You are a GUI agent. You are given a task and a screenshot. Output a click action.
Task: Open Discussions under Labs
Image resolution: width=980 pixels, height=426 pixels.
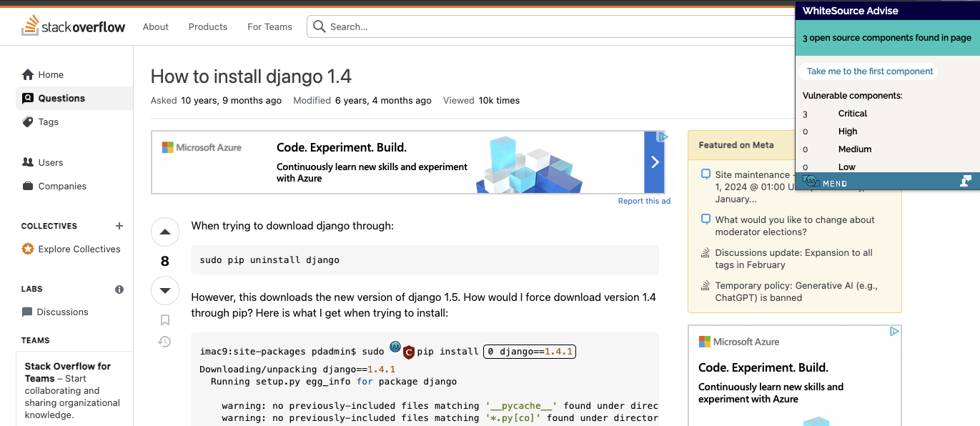point(26,312)
